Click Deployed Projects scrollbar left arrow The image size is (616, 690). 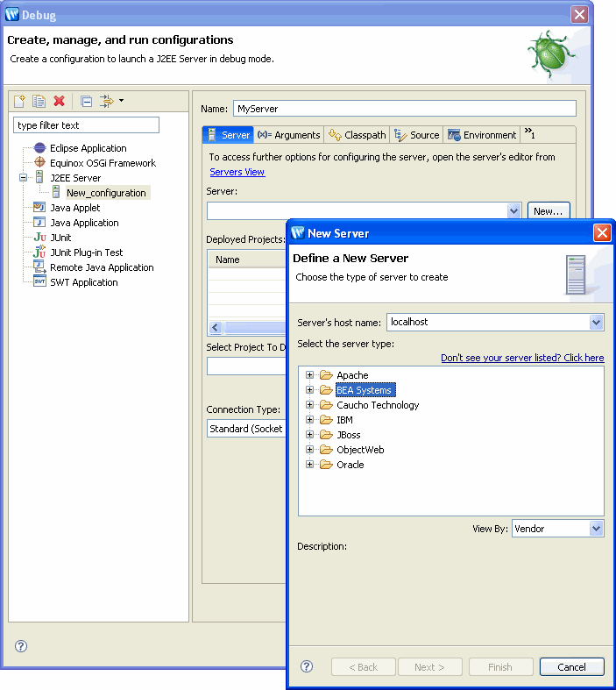click(215, 327)
